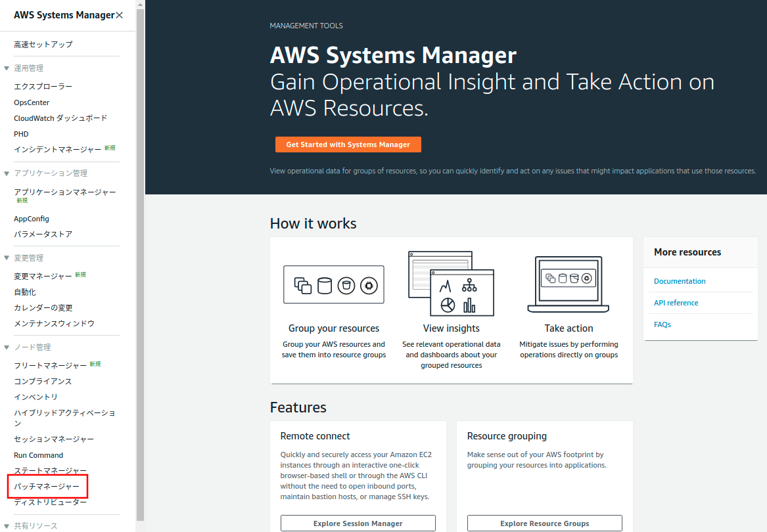Image resolution: width=767 pixels, height=532 pixels.
Task: Open Run Command from the sidebar
Action: pyautogui.click(x=38, y=454)
